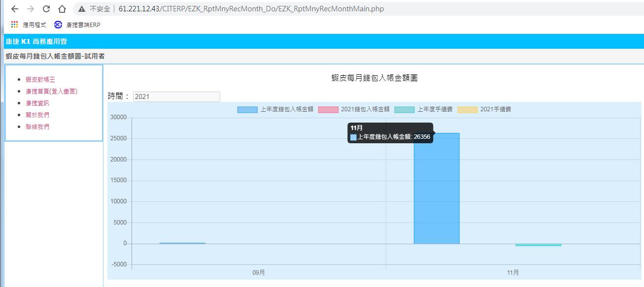Click the -5000 y-axis label
This screenshot has width=644, height=287.
(118, 264)
